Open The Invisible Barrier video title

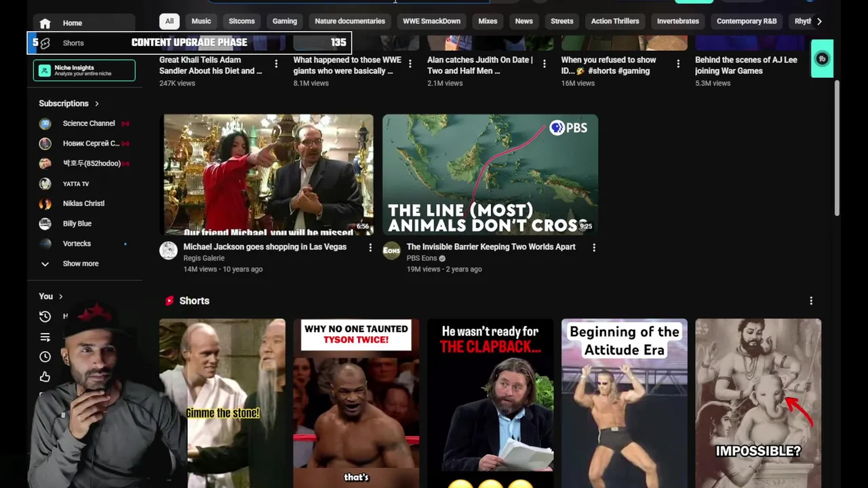point(491,247)
